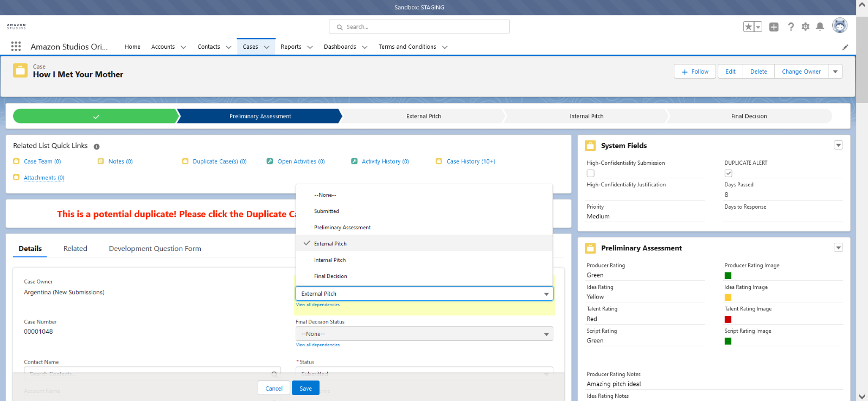This screenshot has height=401, width=868.
Task: Click the green Producer Rating Image swatch
Action: coord(728,276)
